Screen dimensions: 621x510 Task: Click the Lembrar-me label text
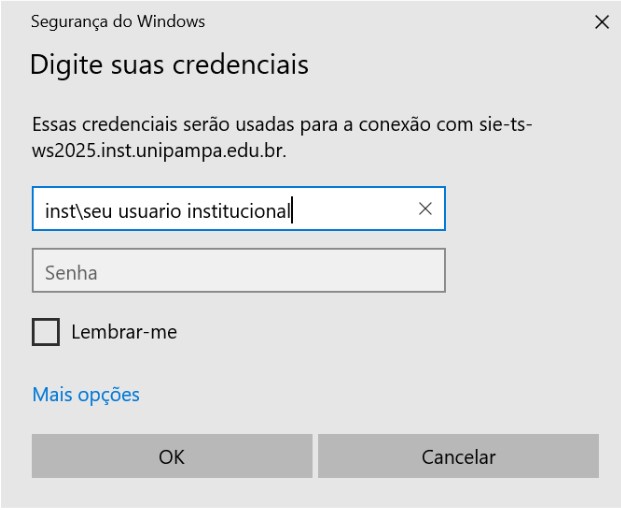124,332
